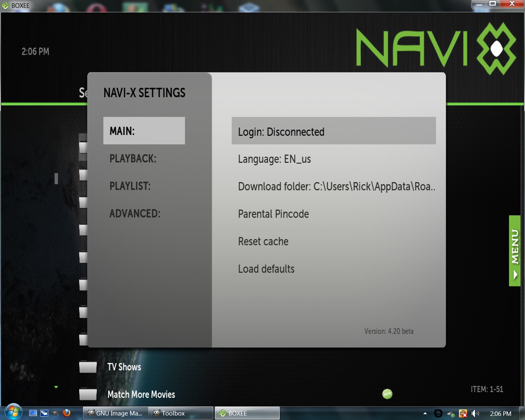The width and height of the screenshot is (525, 420).
Task: Launch GIMP from the quick launch bar
Action: click(x=55, y=413)
